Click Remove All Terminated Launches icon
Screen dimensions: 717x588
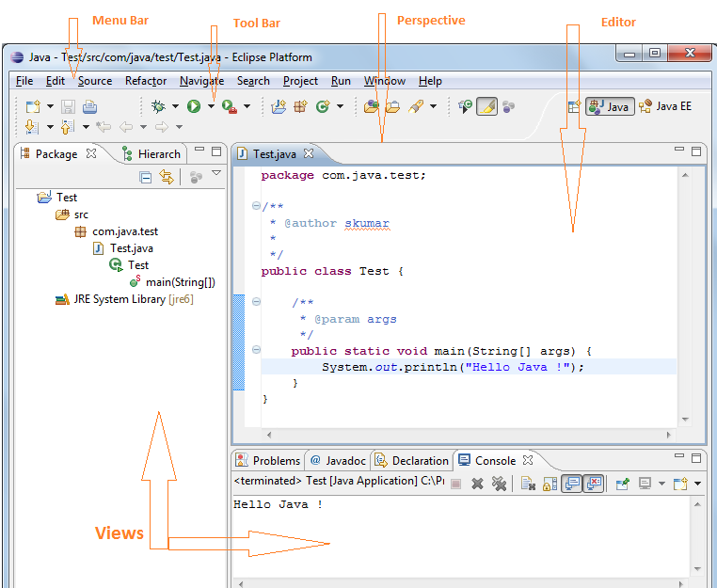[499, 484]
